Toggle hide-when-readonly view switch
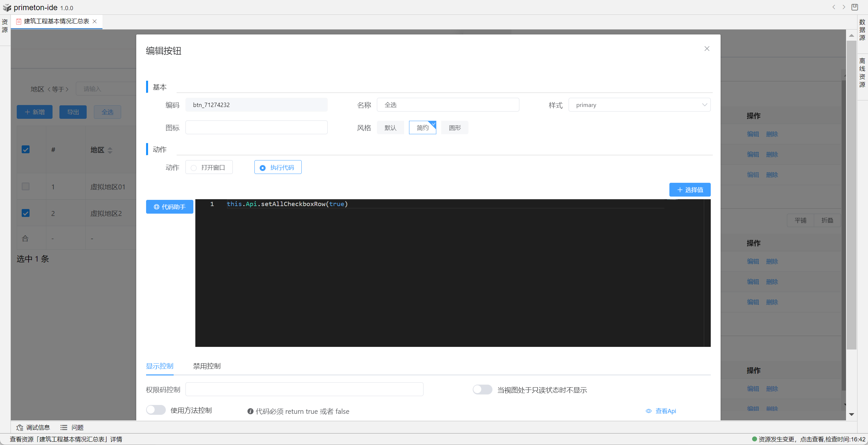Viewport: 868px width, 445px height. [x=482, y=390]
